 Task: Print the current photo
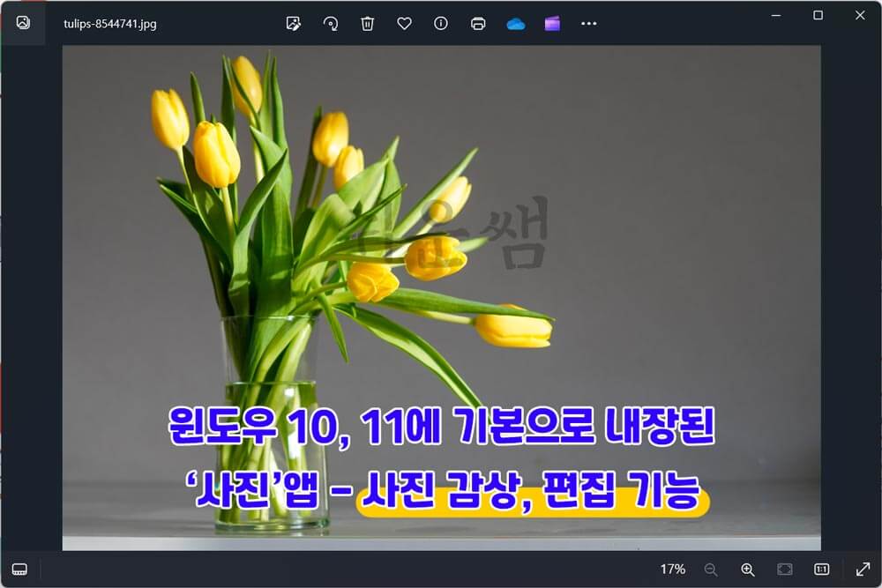tap(478, 24)
